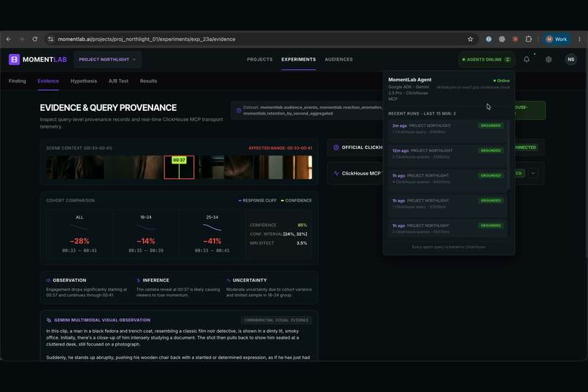Select the 00:37 timeline marker
The width and height of the screenshot is (588, 392).
pos(179,160)
